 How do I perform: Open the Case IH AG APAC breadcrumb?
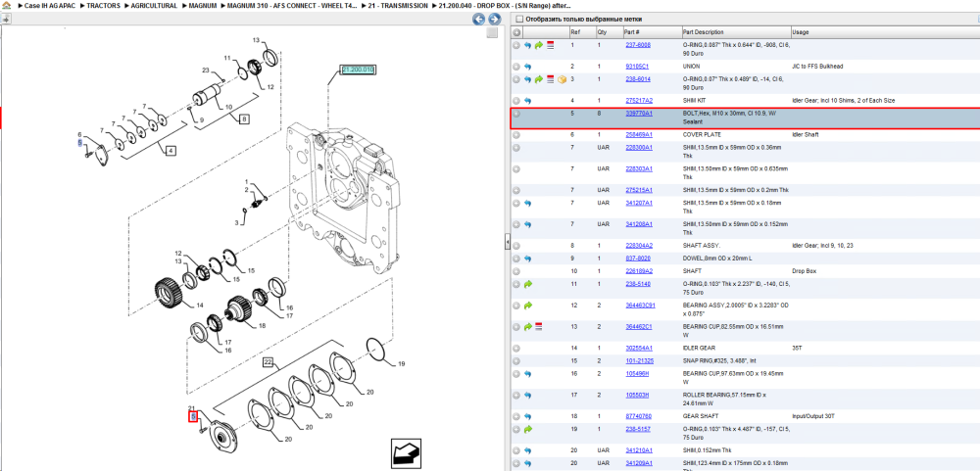51,5
